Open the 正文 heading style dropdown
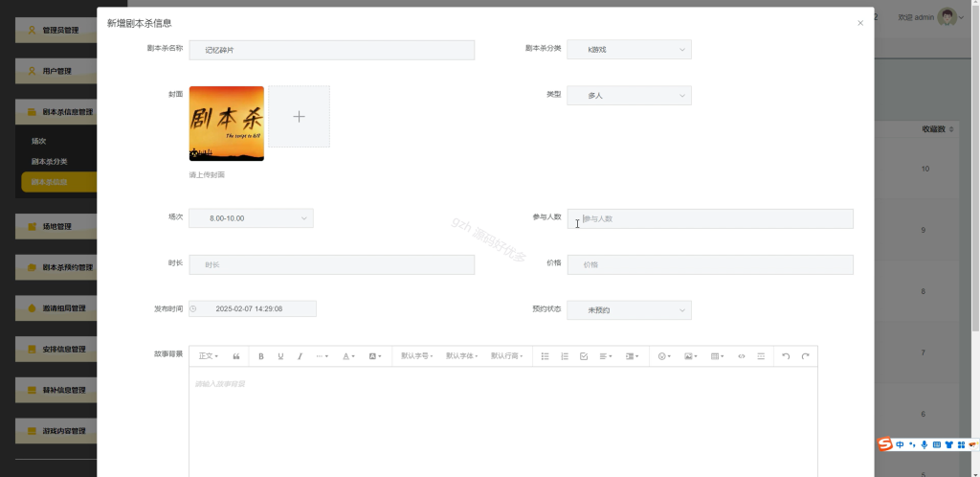980x477 pixels. tap(208, 356)
